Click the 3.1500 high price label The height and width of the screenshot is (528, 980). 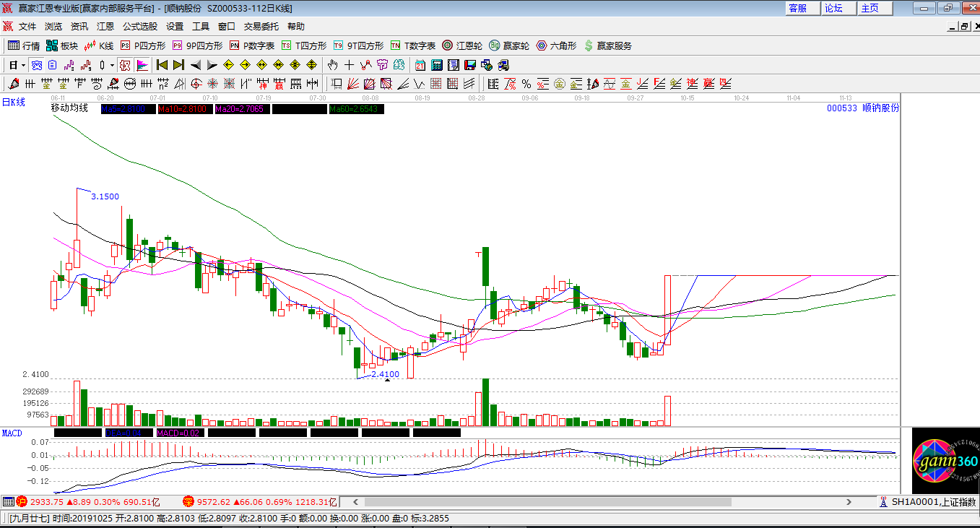(x=105, y=196)
